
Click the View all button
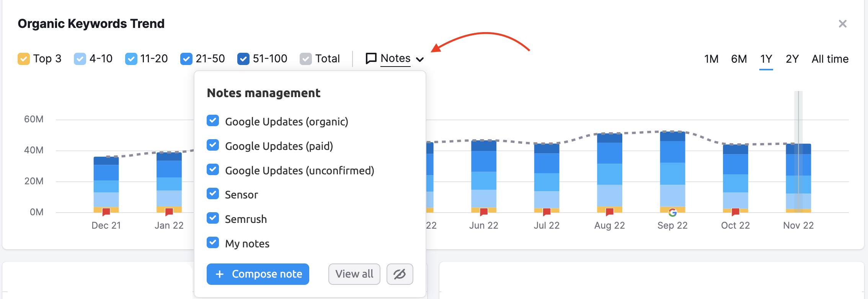(x=354, y=274)
